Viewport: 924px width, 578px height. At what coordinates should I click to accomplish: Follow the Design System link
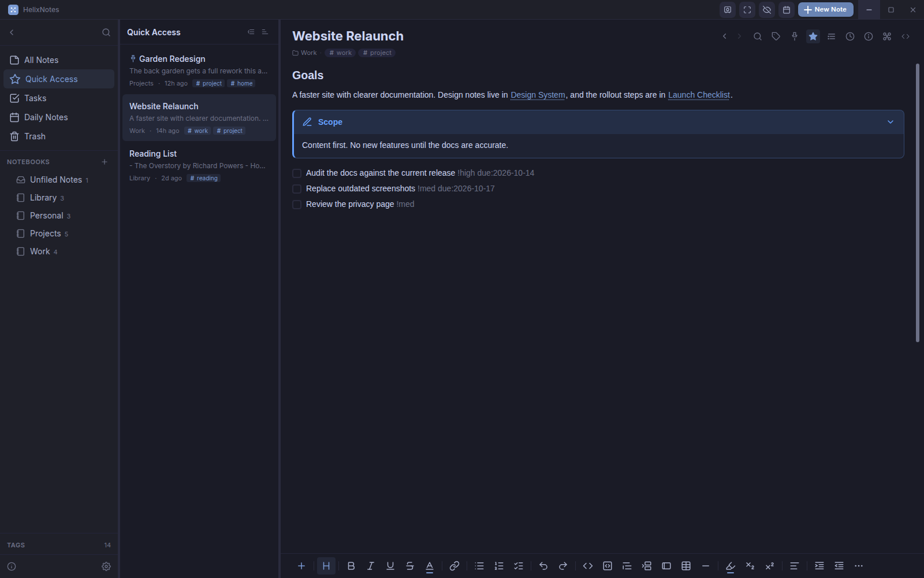point(538,95)
